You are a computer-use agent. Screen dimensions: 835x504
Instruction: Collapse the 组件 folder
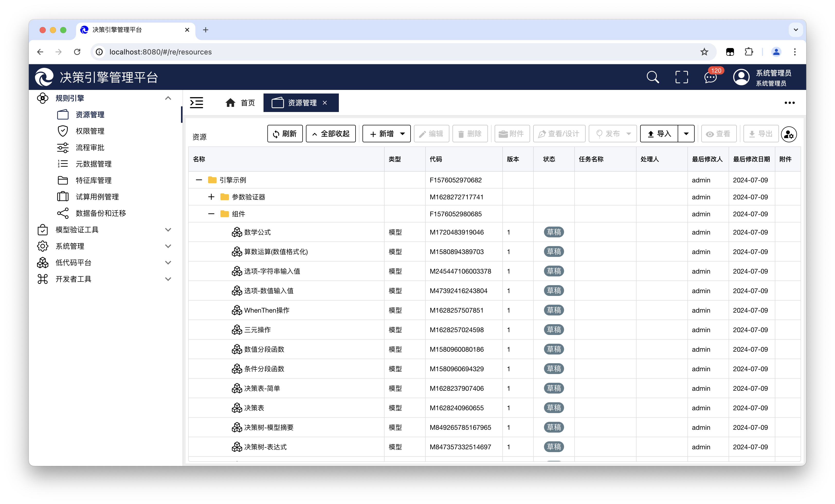point(211,214)
